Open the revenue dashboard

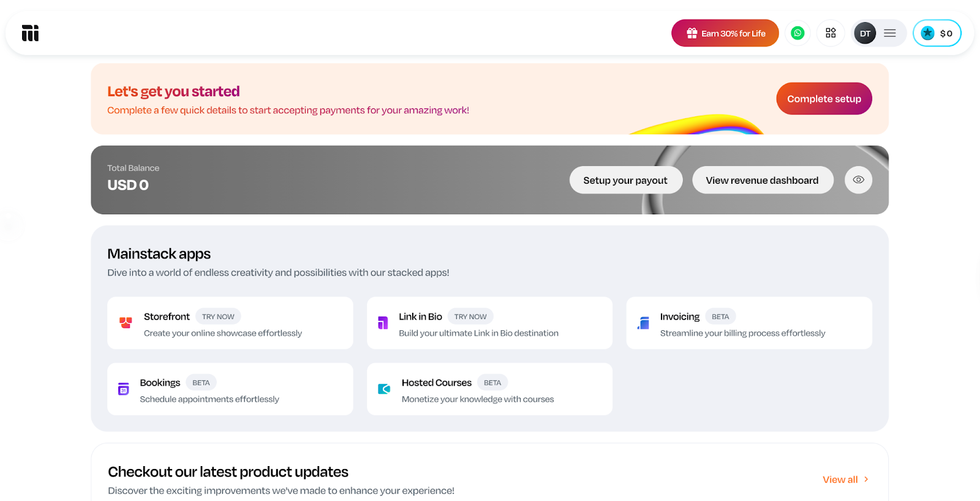point(762,179)
